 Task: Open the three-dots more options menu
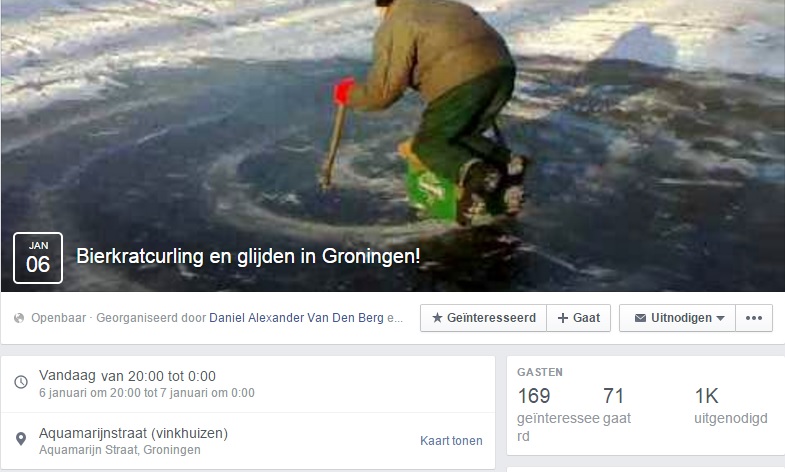click(x=754, y=318)
